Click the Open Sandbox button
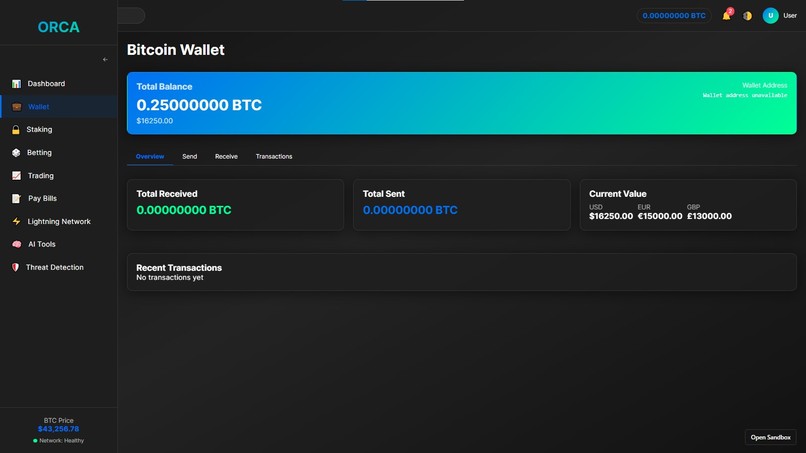This screenshot has height=453, width=806. [x=770, y=437]
